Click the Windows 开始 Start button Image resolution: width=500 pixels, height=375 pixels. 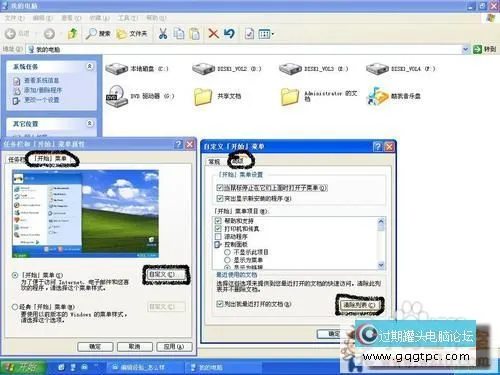coord(23,367)
